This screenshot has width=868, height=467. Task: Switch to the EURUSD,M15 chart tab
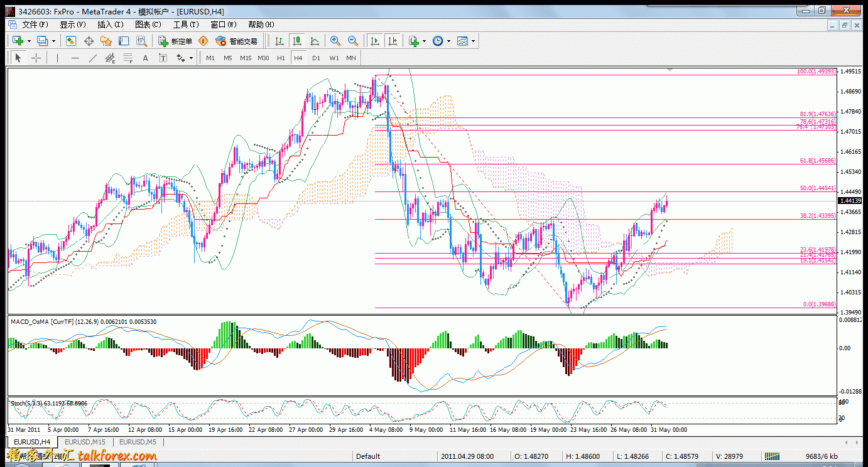click(84, 442)
